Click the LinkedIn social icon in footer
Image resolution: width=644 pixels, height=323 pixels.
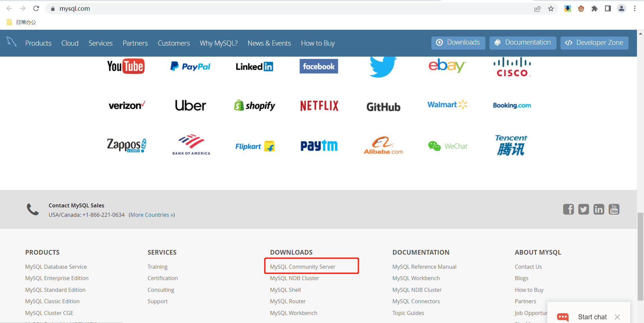[x=599, y=209]
